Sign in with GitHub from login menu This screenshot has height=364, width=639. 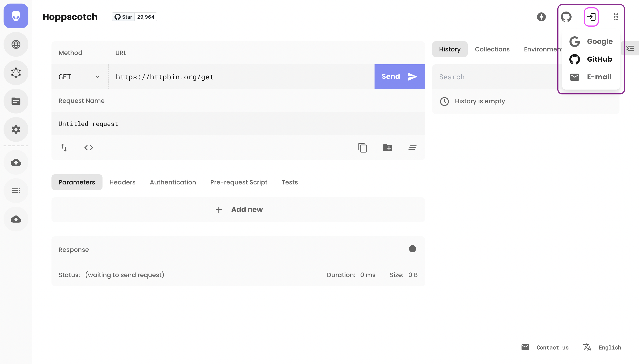click(590, 59)
